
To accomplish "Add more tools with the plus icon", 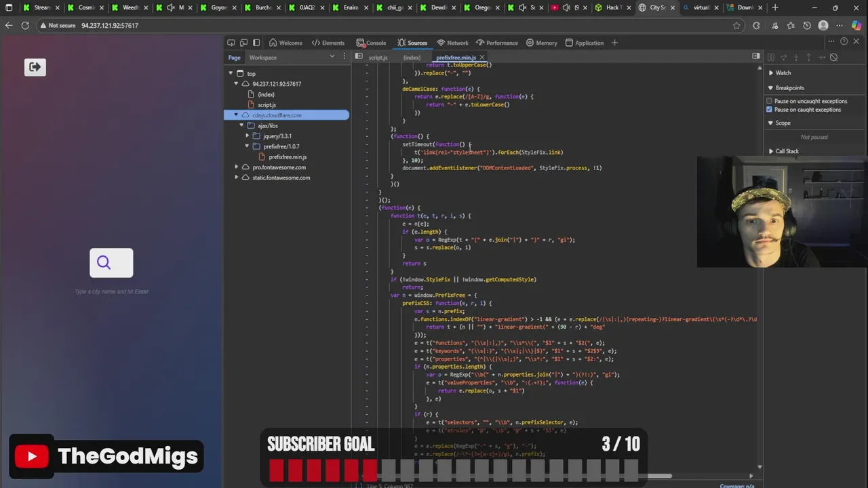I will (x=614, y=43).
